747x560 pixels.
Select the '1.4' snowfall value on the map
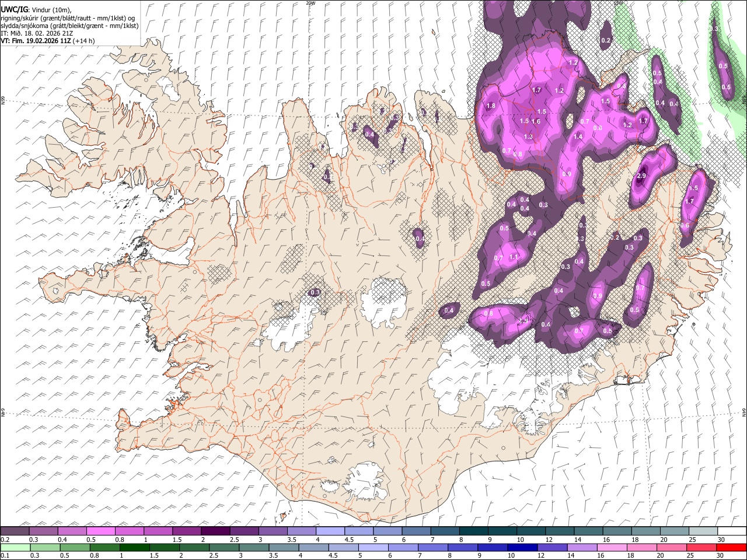(x=579, y=136)
